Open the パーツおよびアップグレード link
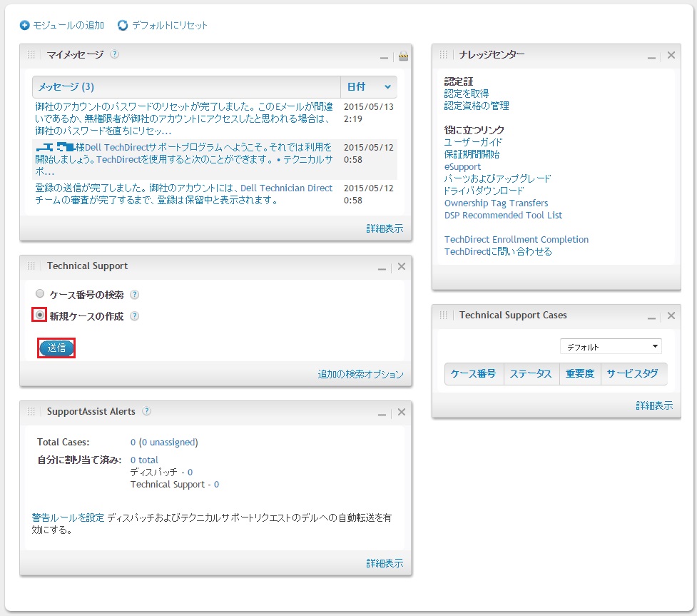Image resolution: width=697 pixels, height=616 pixels. pyautogui.click(x=497, y=178)
